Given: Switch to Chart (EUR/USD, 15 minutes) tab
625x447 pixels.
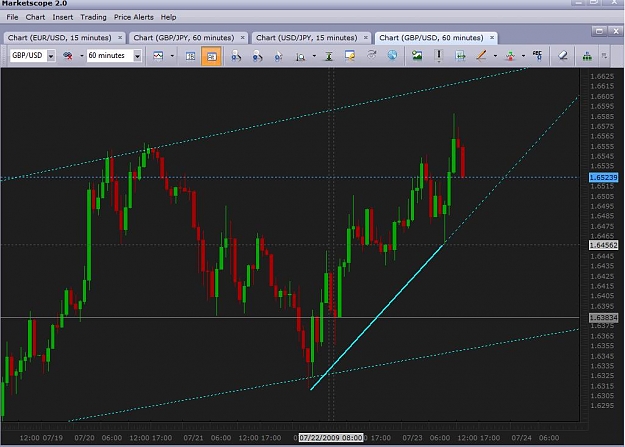Looking at the screenshot, I should (x=59, y=37).
